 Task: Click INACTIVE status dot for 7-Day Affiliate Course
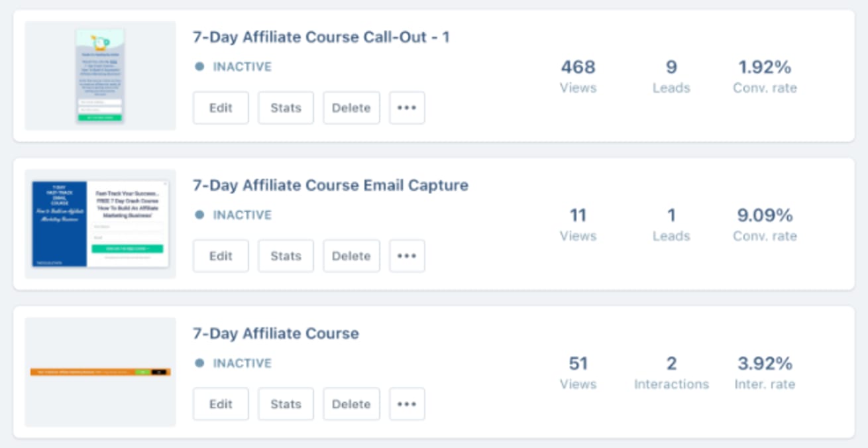click(199, 363)
